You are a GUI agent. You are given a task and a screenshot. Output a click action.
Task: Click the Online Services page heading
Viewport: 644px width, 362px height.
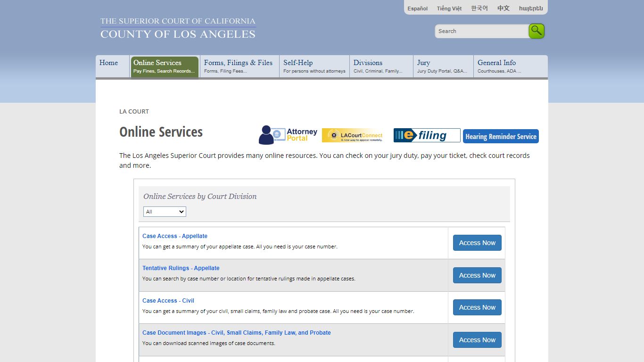pos(161,132)
